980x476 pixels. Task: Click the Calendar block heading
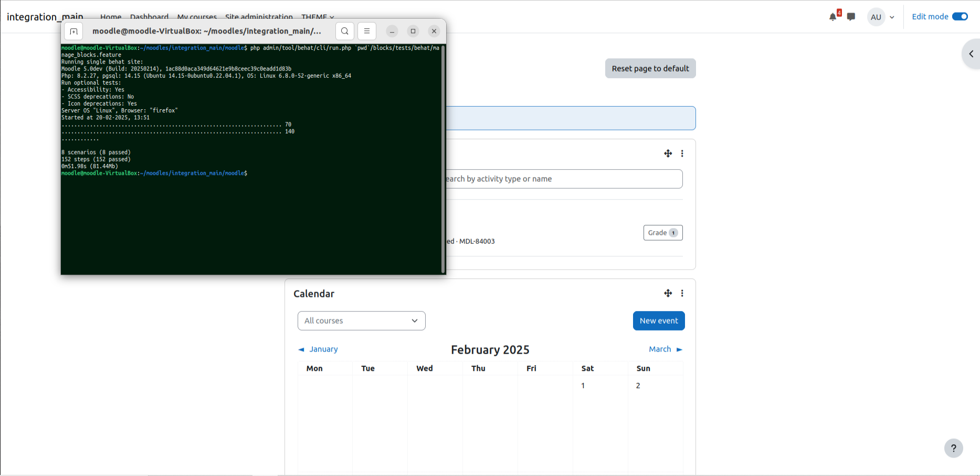click(x=314, y=294)
